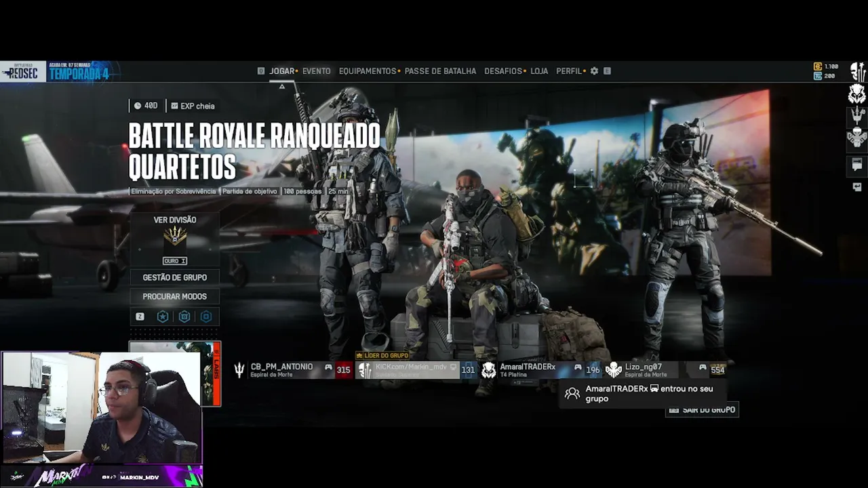
Task: Open your skull-and-arrows profile emblem
Action: [x=858, y=72]
